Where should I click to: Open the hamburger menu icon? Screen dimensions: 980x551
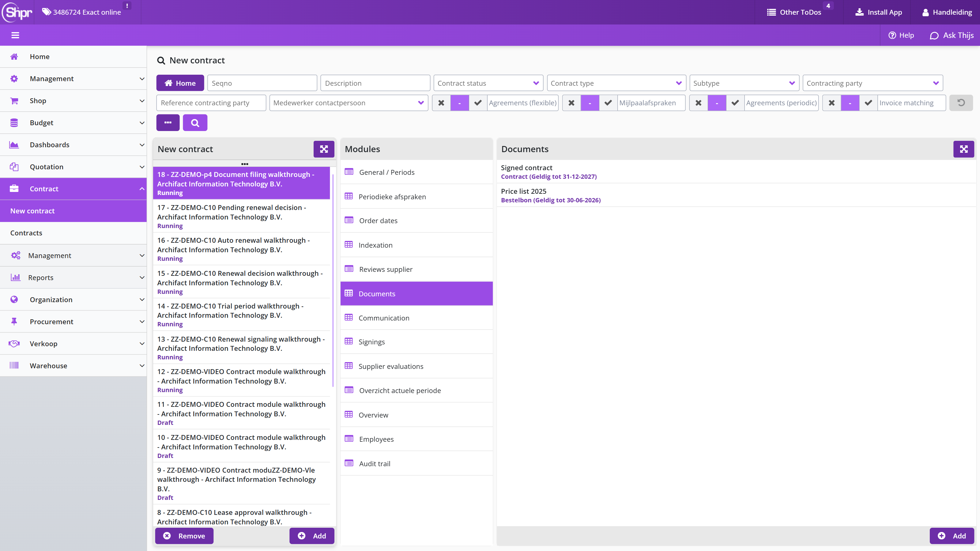[15, 36]
